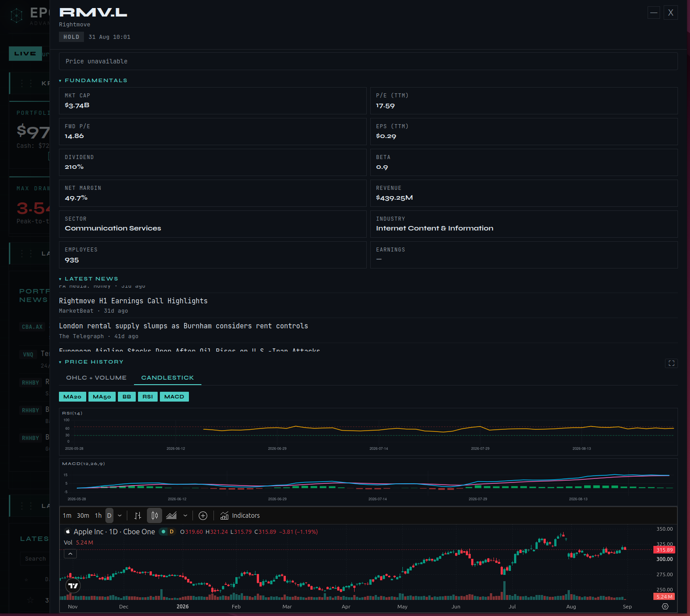Image resolution: width=690 pixels, height=616 pixels.
Task: Set chart interval to 1m
Action: pos(67,515)
